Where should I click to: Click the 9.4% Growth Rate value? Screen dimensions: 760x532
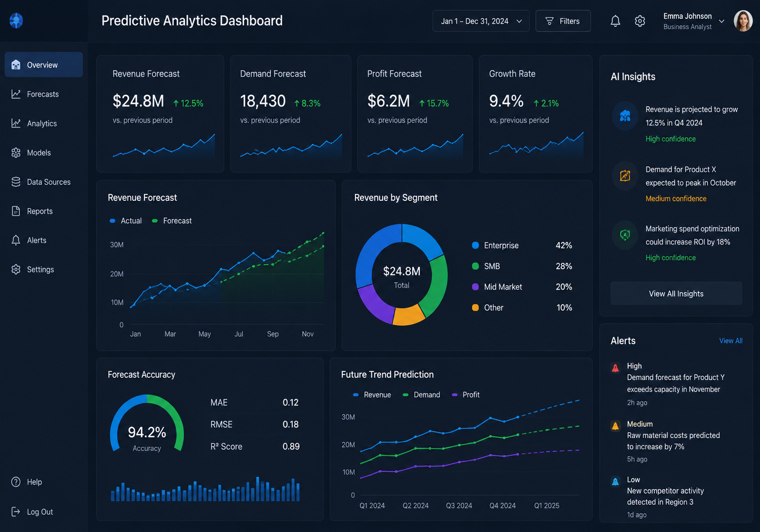click(x=506, y=101)
